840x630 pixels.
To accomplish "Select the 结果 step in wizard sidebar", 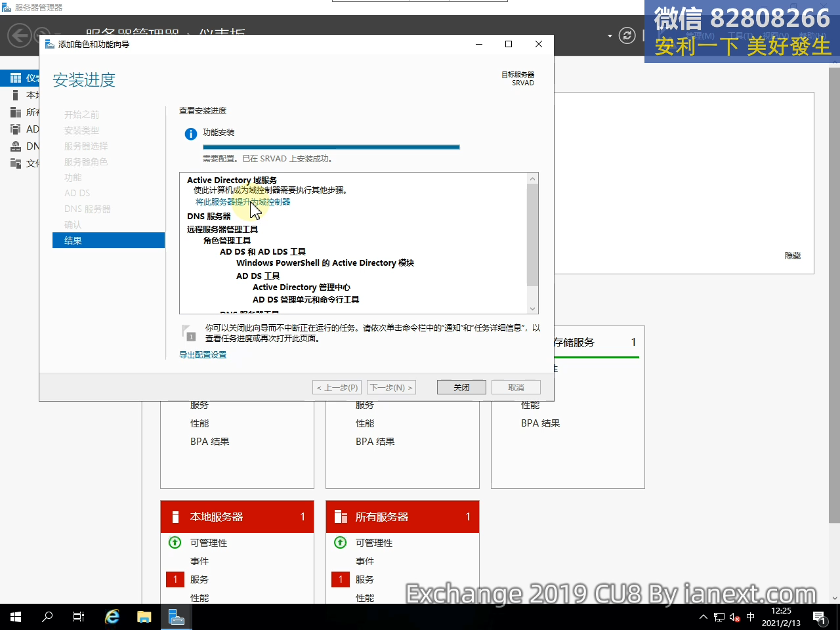I will tap(108, 240).
